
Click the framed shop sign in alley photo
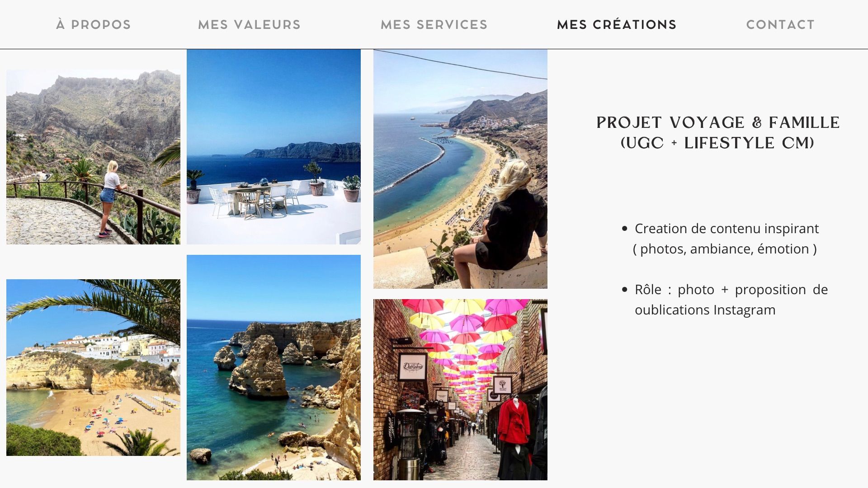(412, 366)
